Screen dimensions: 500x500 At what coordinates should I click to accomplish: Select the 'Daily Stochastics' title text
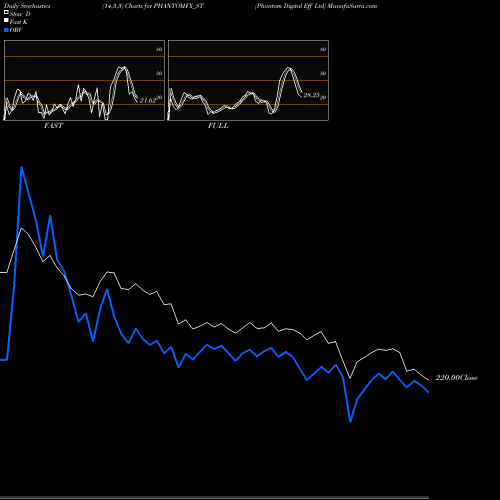click(x=27, y=6)
